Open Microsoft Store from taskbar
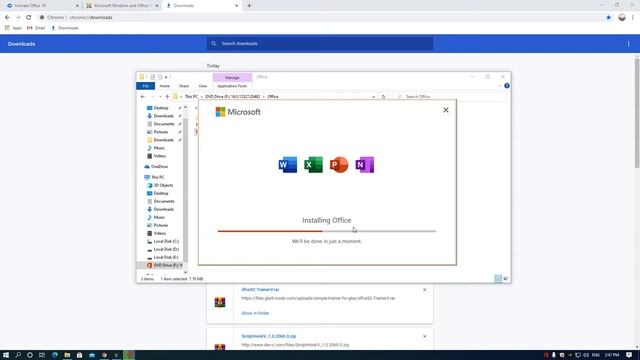This screenshot has width=640, height=360. click(x=79, y=355)
